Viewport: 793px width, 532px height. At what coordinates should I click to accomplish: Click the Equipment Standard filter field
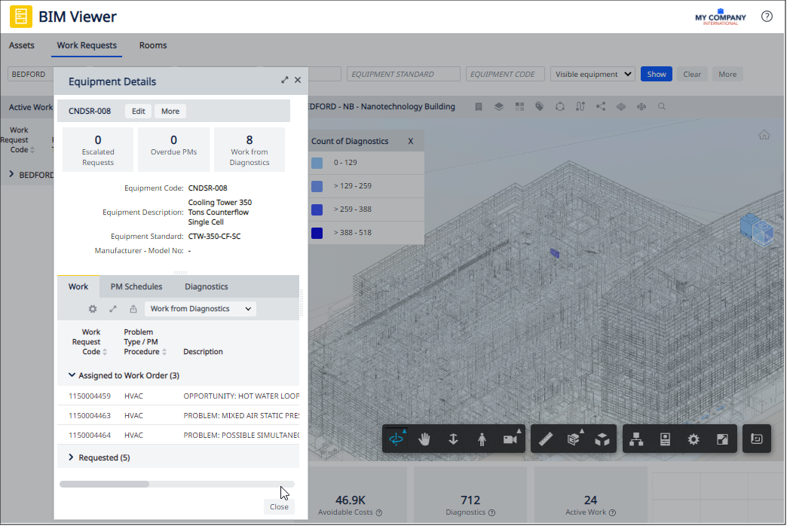coord(404,75)
